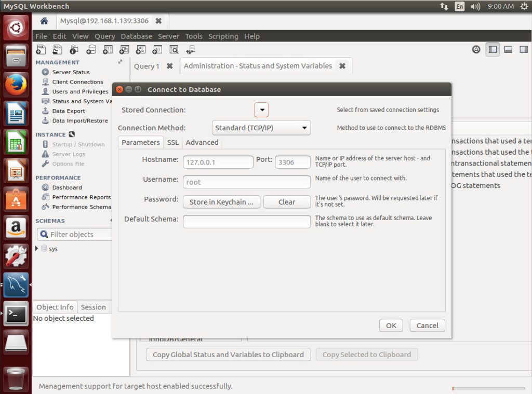The image size is (532, 394).
Task: Open Firefox from the Ubuntu launcher
Action: [16, 85]
